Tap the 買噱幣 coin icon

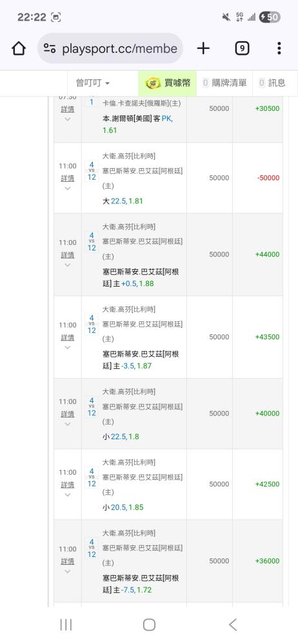pos(153,83)
